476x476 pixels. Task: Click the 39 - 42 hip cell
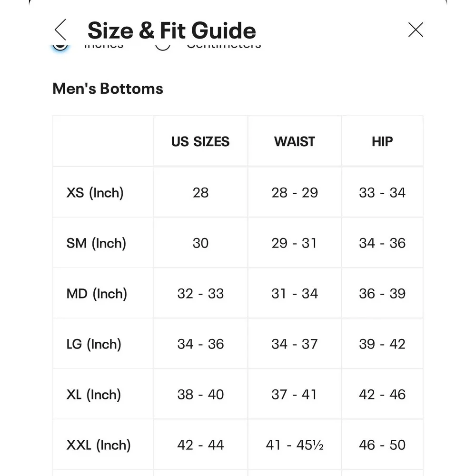click(382, 344)
